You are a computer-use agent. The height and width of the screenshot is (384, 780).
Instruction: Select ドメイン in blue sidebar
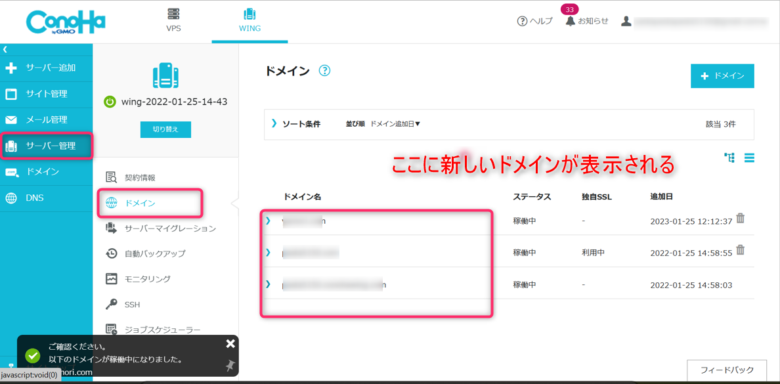[46, 172]
